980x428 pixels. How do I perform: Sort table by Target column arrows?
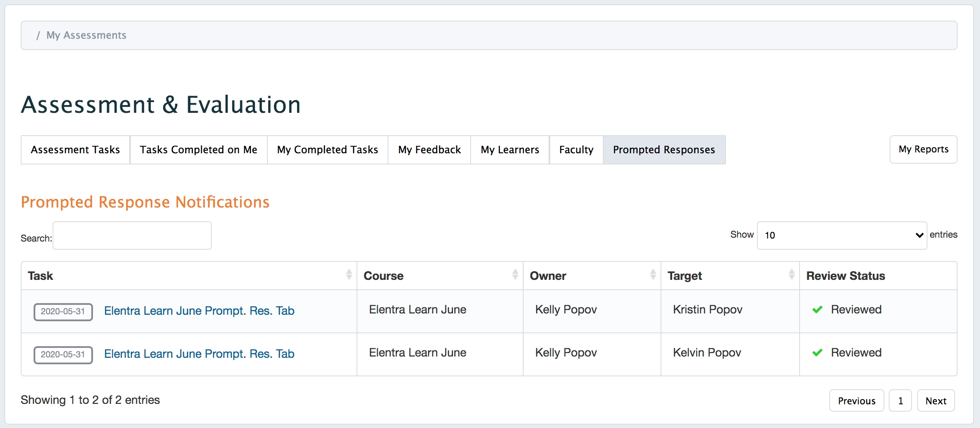(x=791, y=275)
